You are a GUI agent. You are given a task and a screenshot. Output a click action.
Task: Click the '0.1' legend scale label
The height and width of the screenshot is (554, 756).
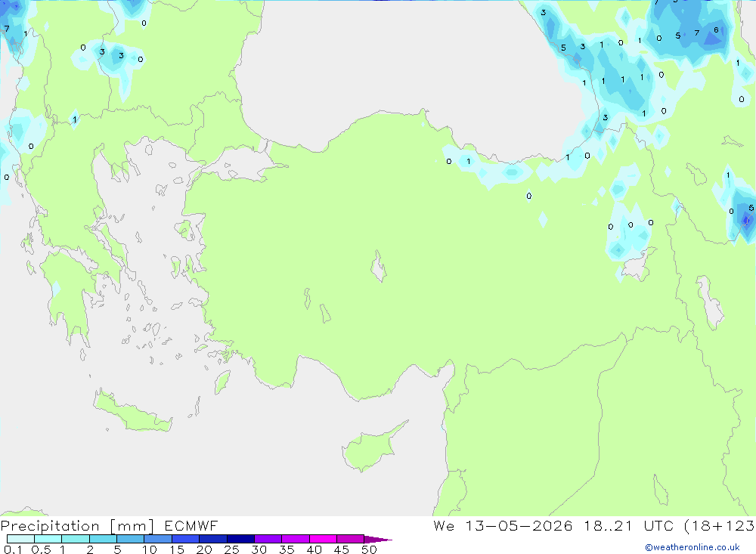point(13,549)
